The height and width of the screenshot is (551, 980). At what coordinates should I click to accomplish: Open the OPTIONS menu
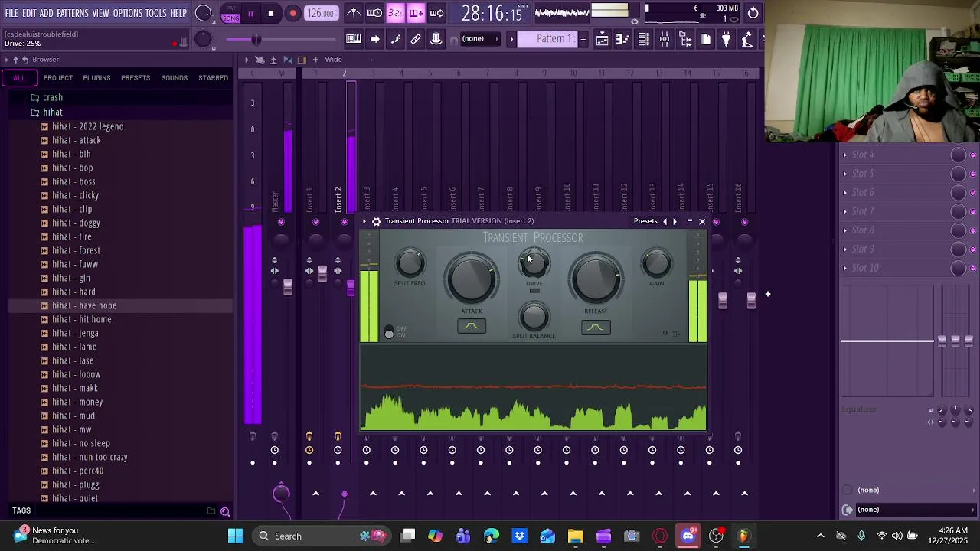coord(128,13)
